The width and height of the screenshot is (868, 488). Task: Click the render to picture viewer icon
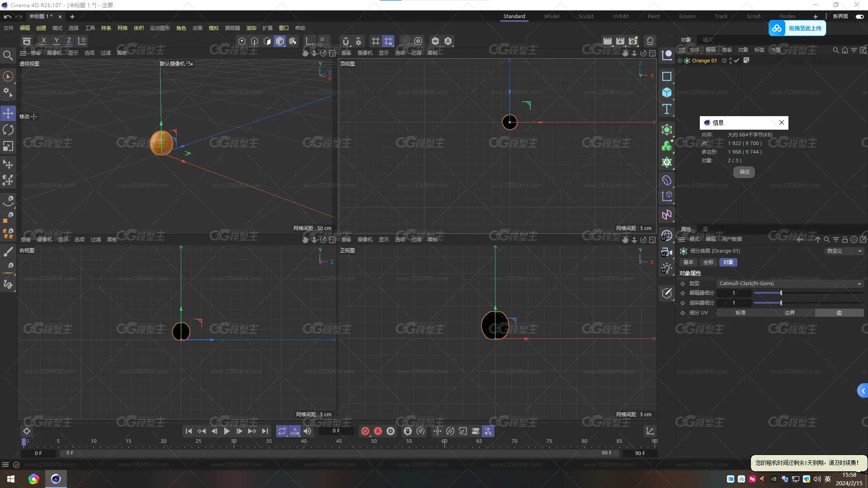[x=620, y=41]
